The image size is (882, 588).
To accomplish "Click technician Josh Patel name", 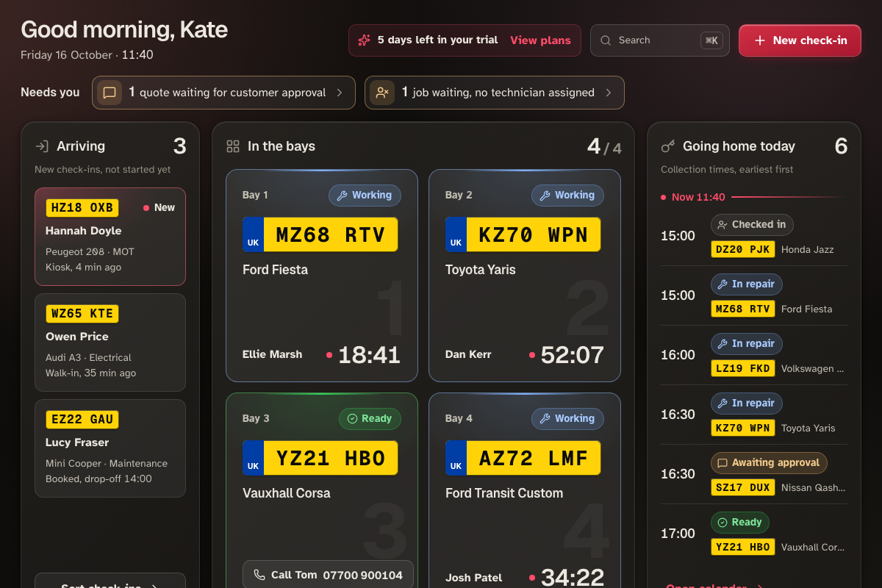I will [473, 578].
